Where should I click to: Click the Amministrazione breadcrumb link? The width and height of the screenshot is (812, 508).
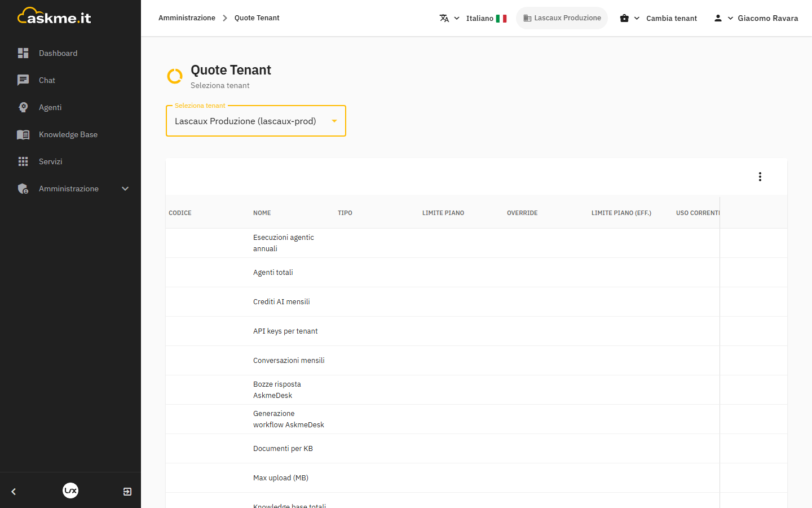pyautogui.click(x=187, y=18)
